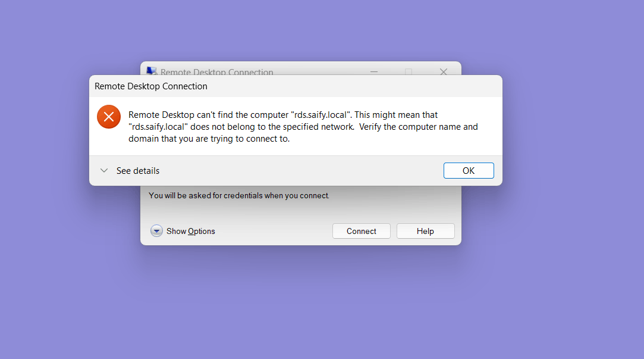Expand Show Options to reveal connection settings
This screenshot has height=359, width=644.
[183, 230]
